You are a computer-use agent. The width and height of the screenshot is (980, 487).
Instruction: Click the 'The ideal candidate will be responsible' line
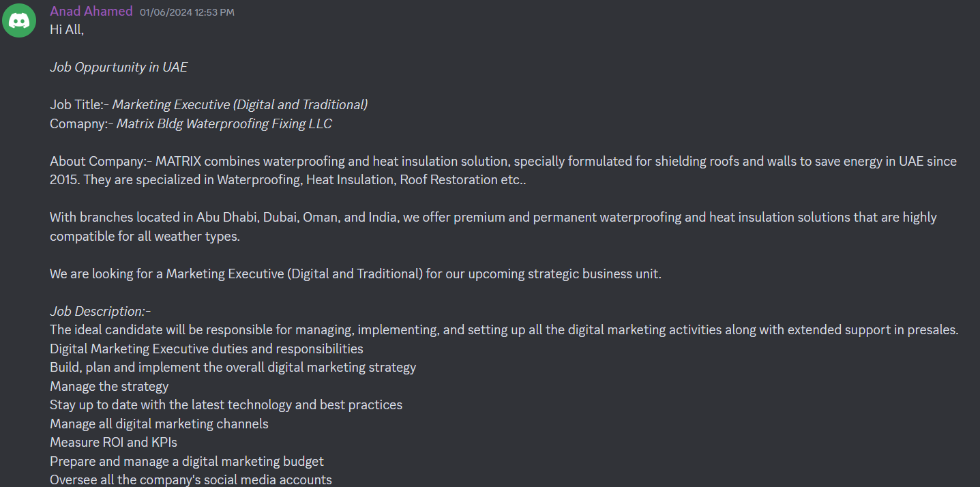505,330
